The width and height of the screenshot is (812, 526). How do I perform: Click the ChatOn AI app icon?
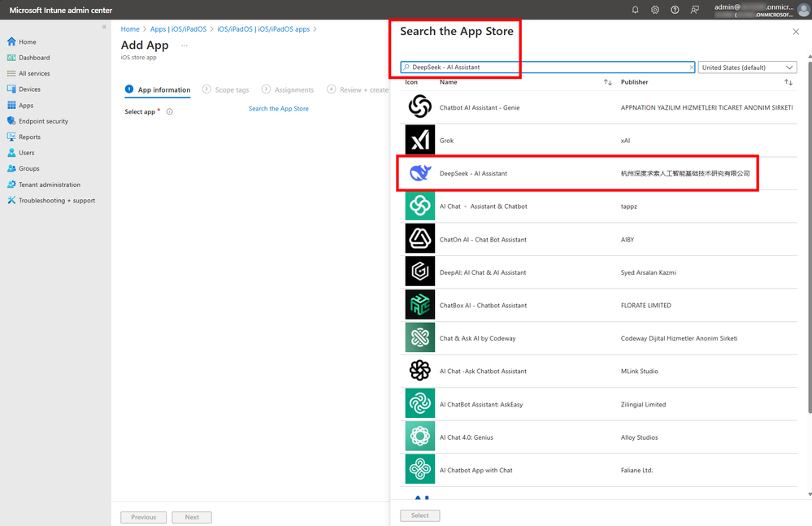point(420,239)
